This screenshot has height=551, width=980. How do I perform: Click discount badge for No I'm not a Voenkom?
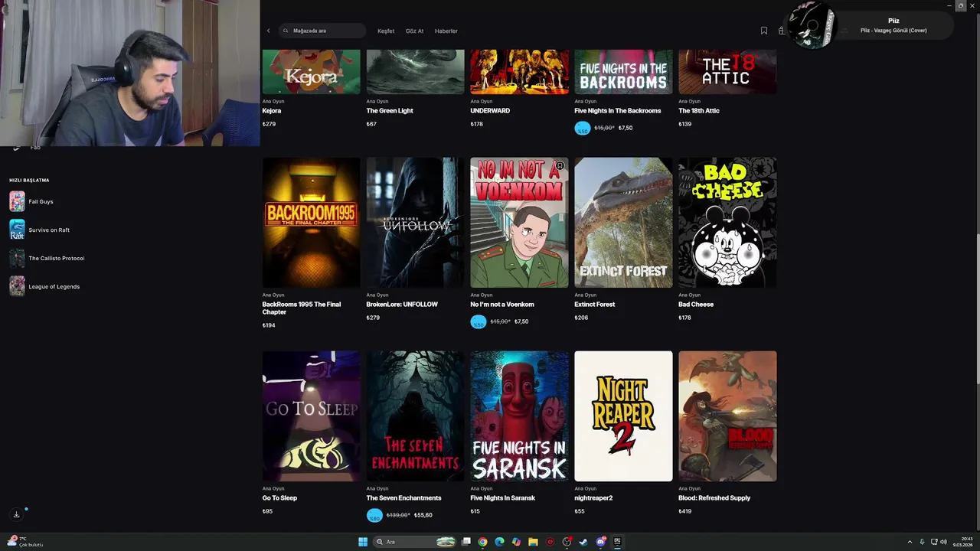coord(479,322)
